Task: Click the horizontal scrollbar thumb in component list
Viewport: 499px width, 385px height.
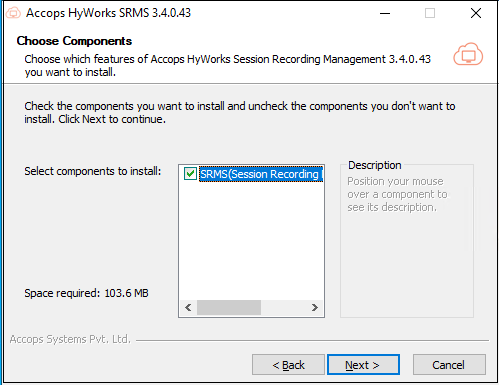Action: coord(229,307)
